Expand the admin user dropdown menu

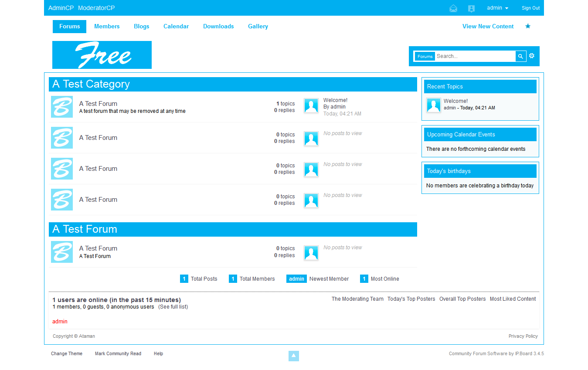pyautogui.click(x=497, y=8)
